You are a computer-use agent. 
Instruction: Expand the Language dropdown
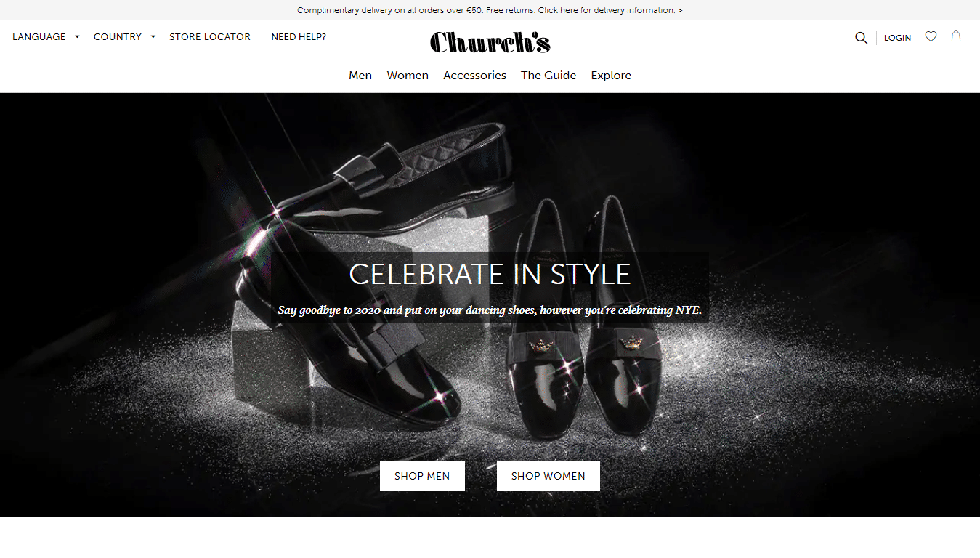tap(46, 37)
